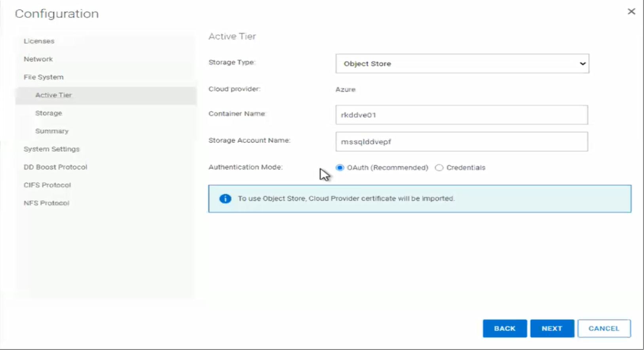Go to DD Boost Protocol section
Screen dimensions: 644x350
click(55, 167)
